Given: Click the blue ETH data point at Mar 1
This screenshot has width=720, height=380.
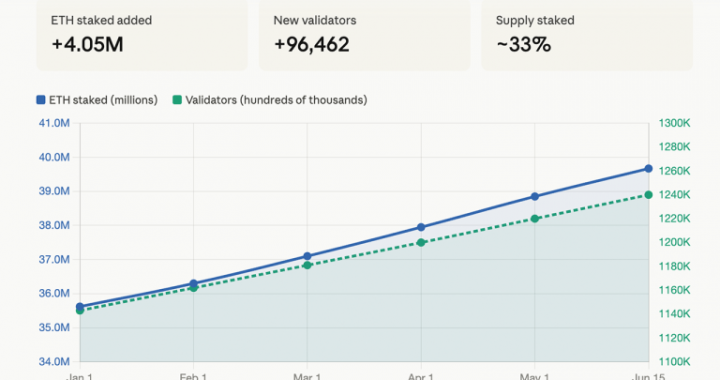Looking at the screenshot, I should click(x=307, y=256).
